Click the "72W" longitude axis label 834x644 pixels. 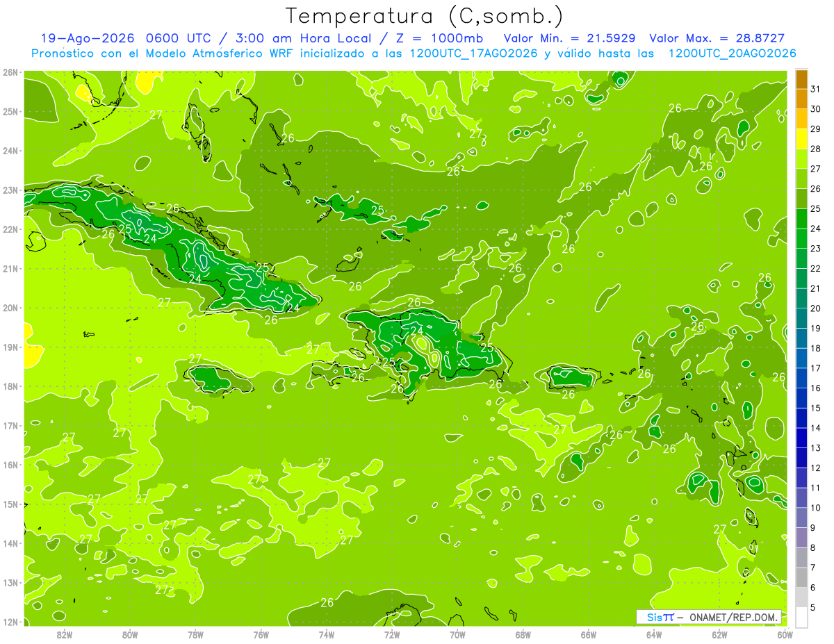pos(391,634)
